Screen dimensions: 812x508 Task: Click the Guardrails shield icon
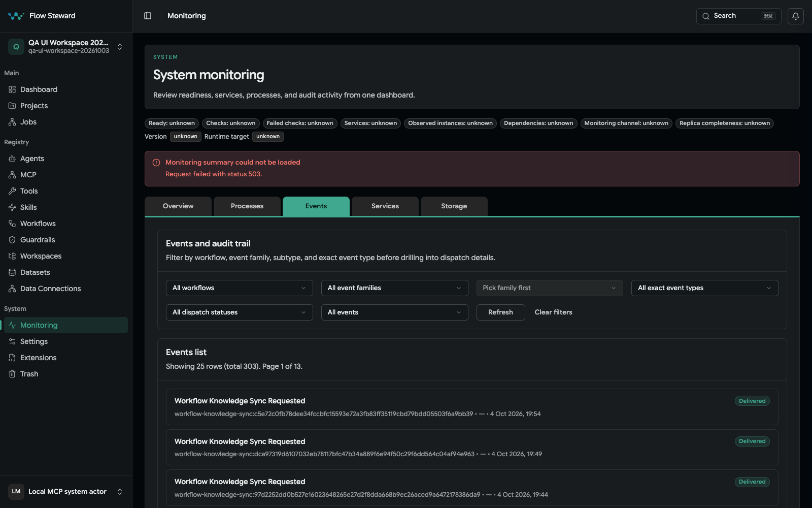pos(12,240)
